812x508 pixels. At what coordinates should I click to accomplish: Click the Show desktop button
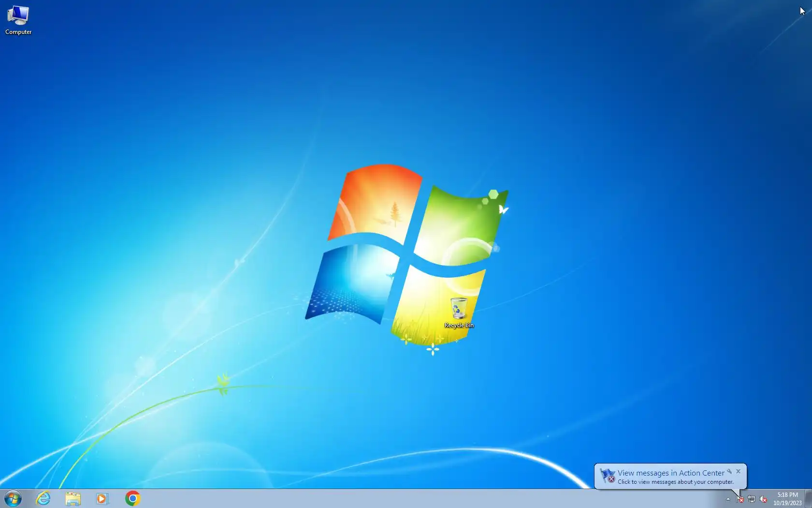coord(808,499)
